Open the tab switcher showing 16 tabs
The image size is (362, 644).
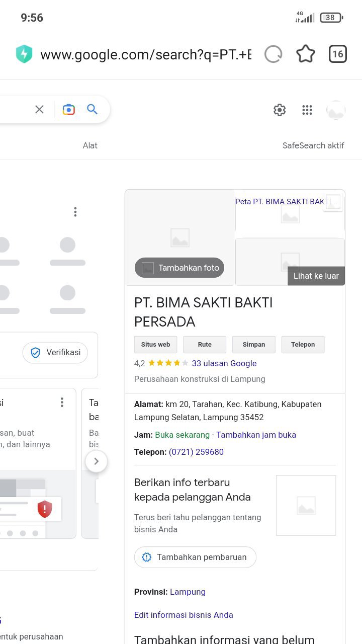(338, 54)
